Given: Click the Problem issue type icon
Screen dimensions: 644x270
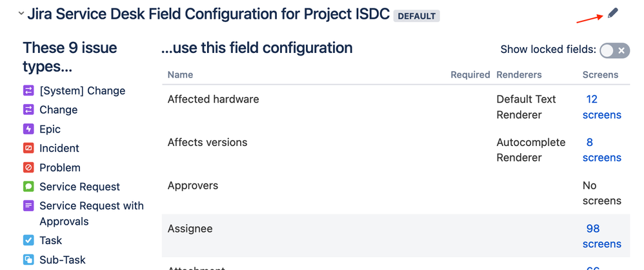Looking at the screenshot, I should point(28,168).
